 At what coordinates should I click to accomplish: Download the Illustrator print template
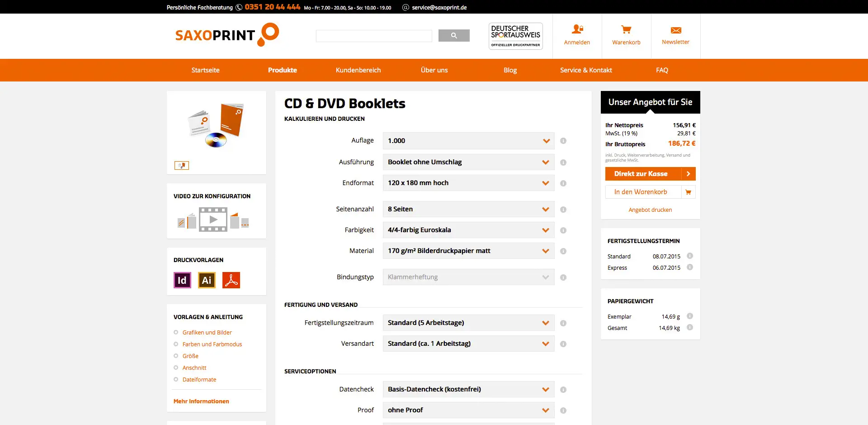(x=207, y=280)
